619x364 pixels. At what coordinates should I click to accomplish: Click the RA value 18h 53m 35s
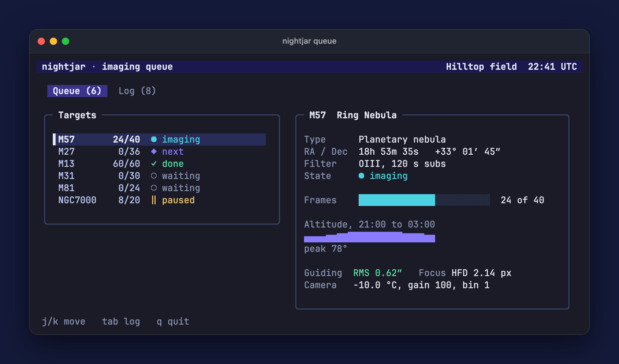coord(389,152)
